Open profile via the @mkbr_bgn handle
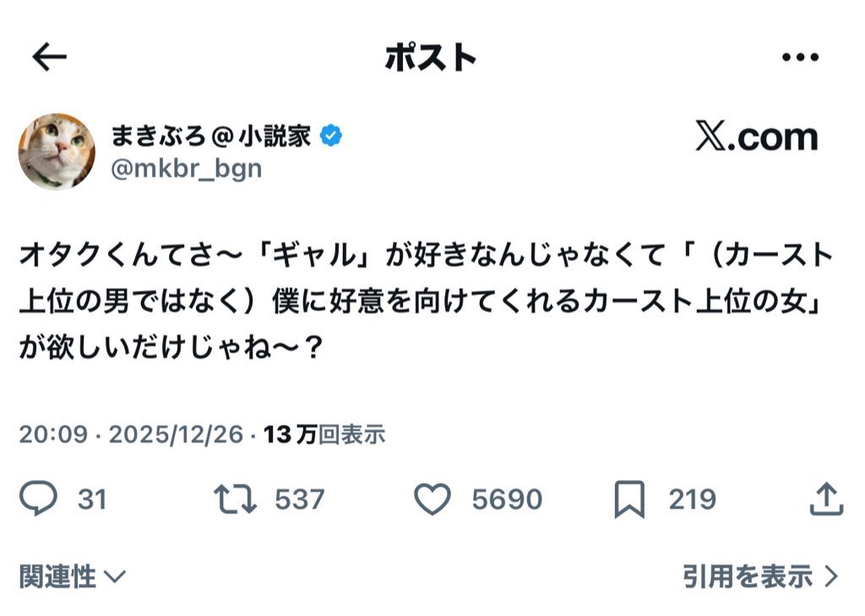Image resolution: width=865 pixels, height=616 pixels. tap(186, 168)
